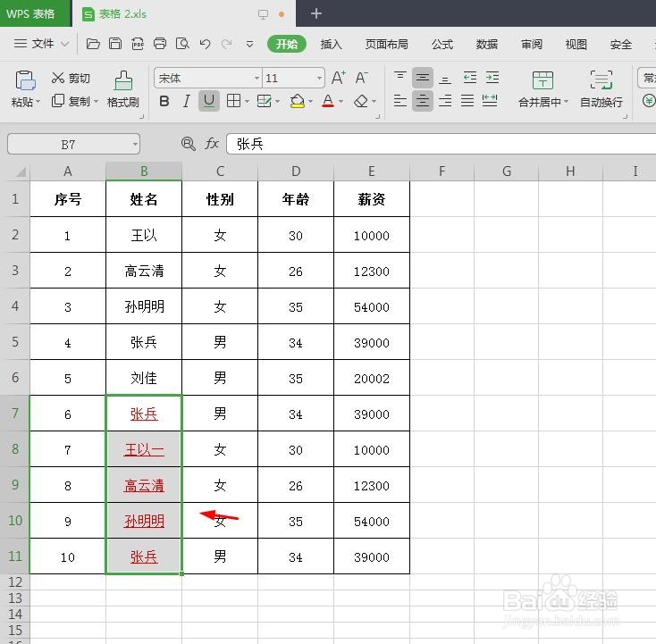Toggle horizontal center alignment

[x=423, y=101]
